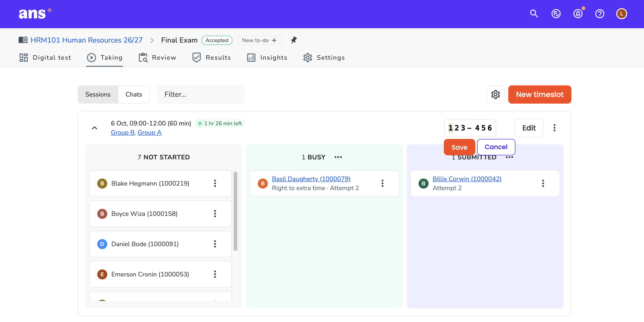Select the Taking tab
The width and height of the screenshot is (644, 322).
pos(105,57)
